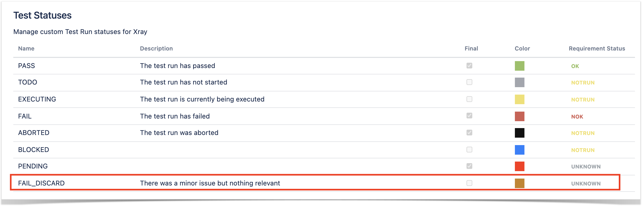The image size is (644, 207).
Task: Click the Name column header
Action: point(26,48)
